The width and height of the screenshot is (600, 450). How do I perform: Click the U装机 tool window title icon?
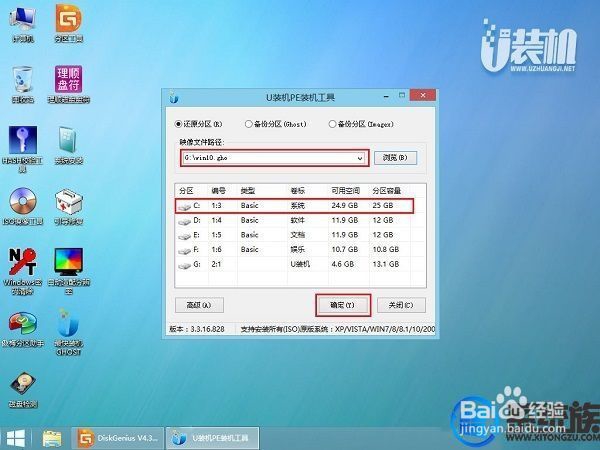coord(174,97)
